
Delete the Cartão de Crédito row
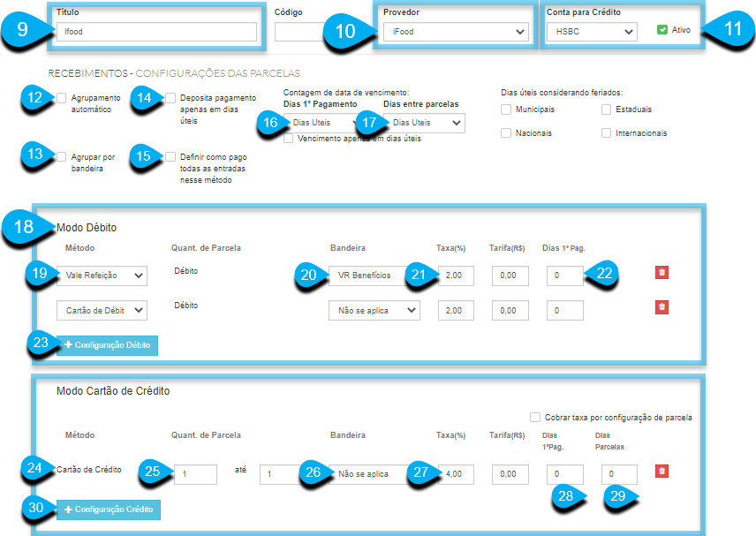coord(661,471)
